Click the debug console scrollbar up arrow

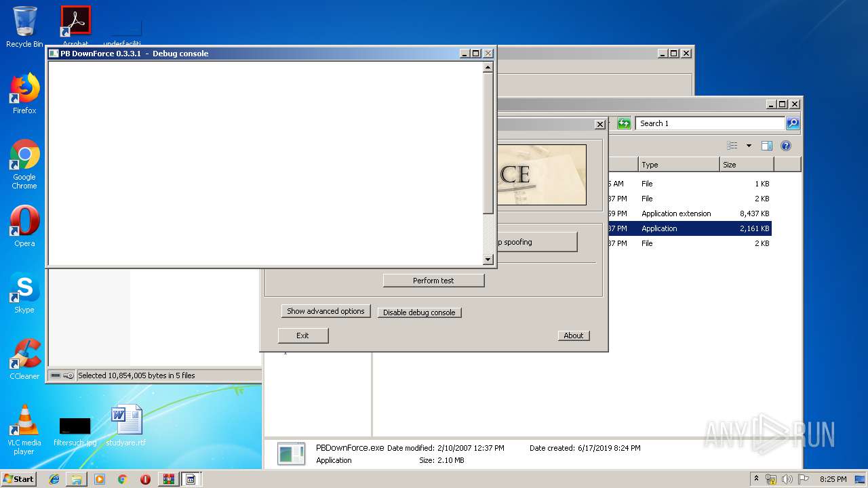[488, 67]
